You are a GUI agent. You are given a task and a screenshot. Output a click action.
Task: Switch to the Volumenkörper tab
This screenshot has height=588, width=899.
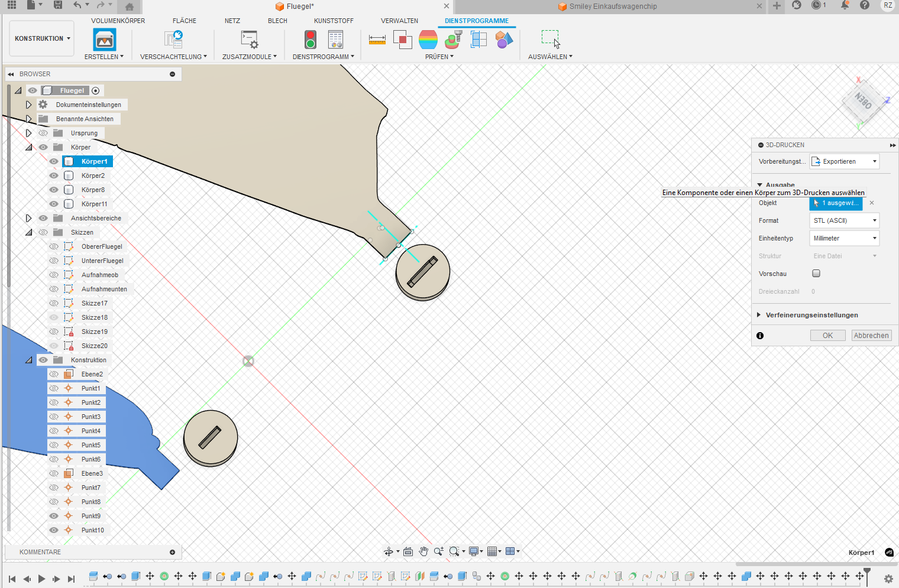click(118, 21)
